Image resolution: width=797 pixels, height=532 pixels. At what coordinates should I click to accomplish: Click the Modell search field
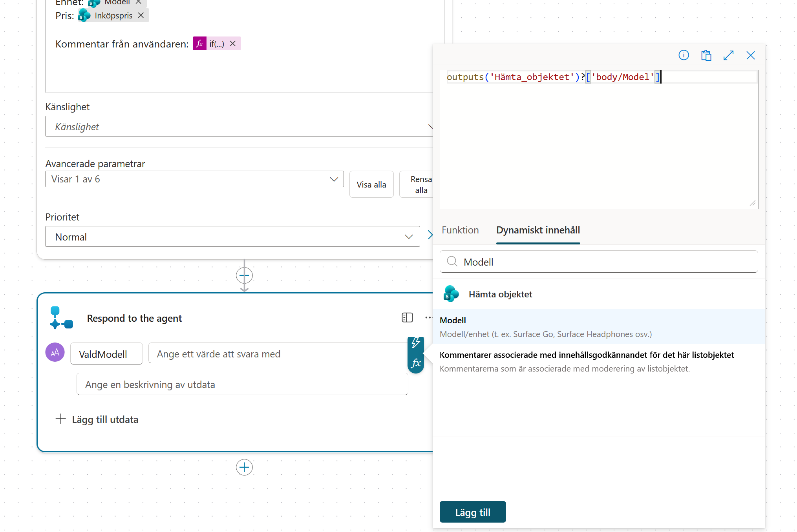599,262
